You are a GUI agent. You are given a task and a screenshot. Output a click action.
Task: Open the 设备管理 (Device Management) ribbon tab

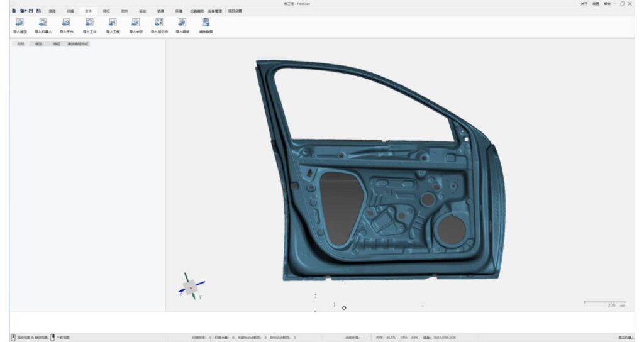215,11
